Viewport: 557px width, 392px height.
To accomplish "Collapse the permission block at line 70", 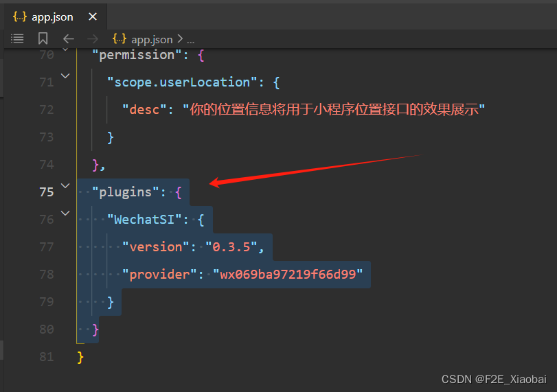I will point(65,49).
